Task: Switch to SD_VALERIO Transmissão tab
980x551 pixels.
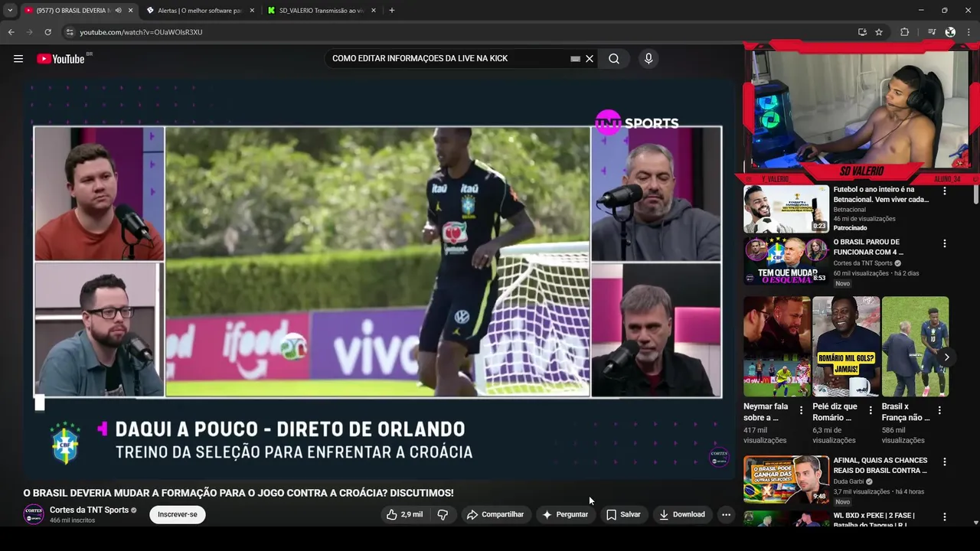Action: [x=322, y=11]
